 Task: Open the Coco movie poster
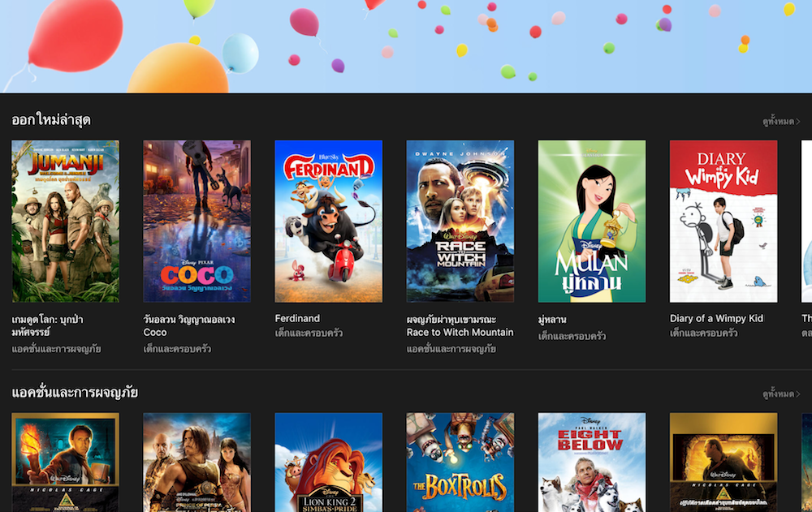[197, 221]
